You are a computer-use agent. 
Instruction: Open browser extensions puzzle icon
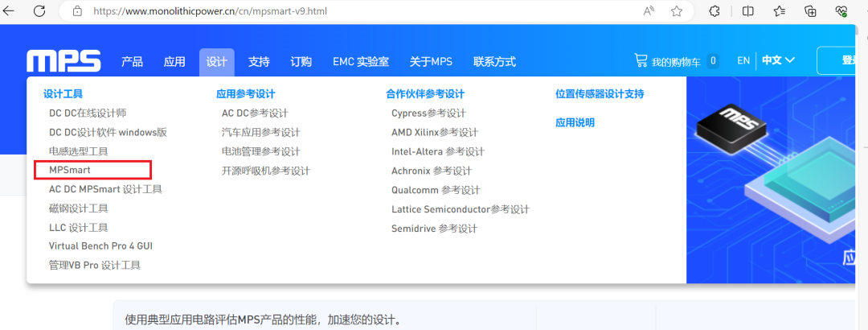pyautogui.click(x=714, y=10)
